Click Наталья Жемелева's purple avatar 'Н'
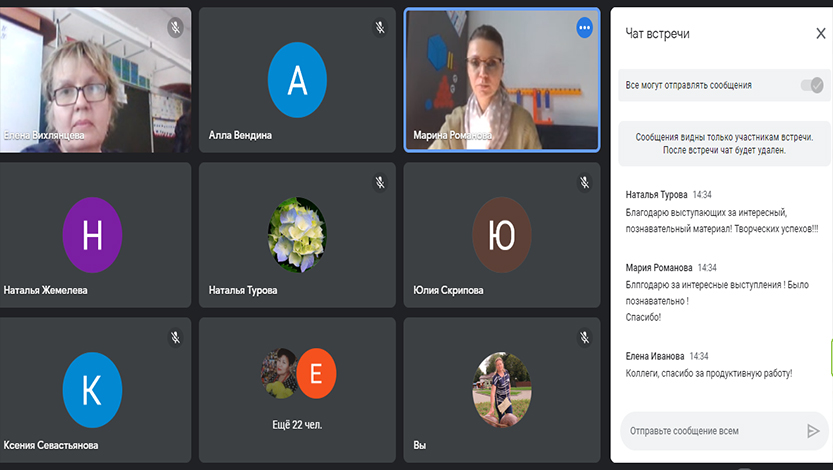 pyautogui.click(x=92, y=235)
